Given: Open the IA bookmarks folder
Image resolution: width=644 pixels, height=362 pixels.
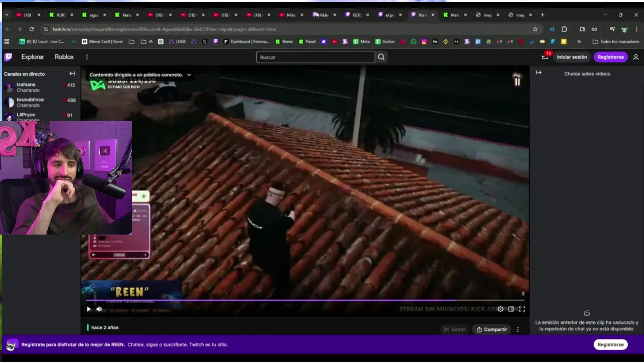Looking at the screenshot, I should (x=147, y=42).
